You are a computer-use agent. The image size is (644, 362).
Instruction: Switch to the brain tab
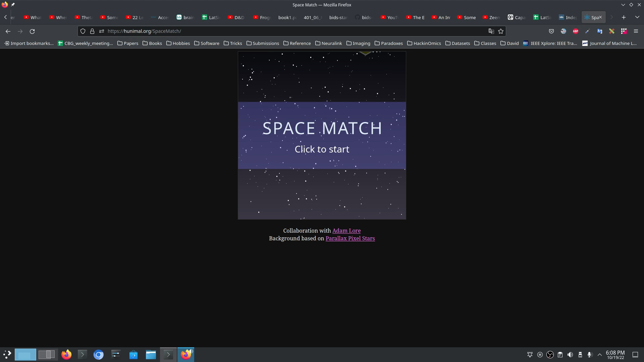[185, 17]
